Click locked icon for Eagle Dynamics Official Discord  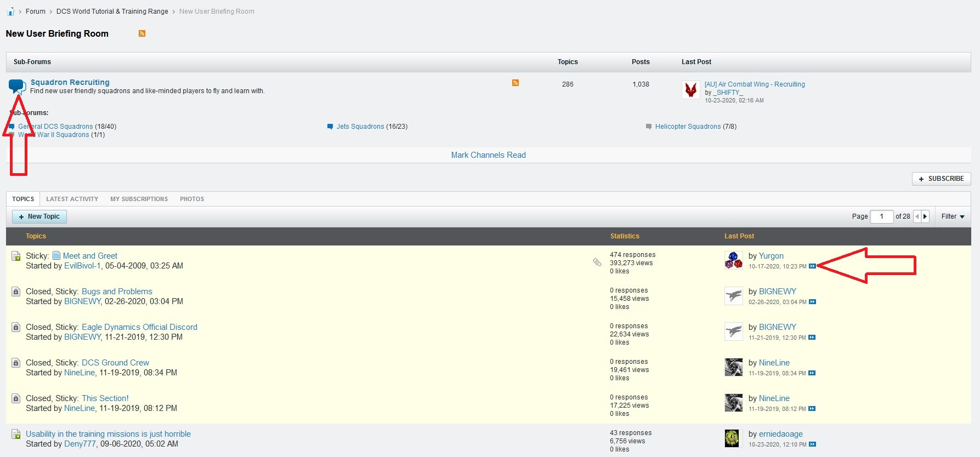(x=16, y=327)
